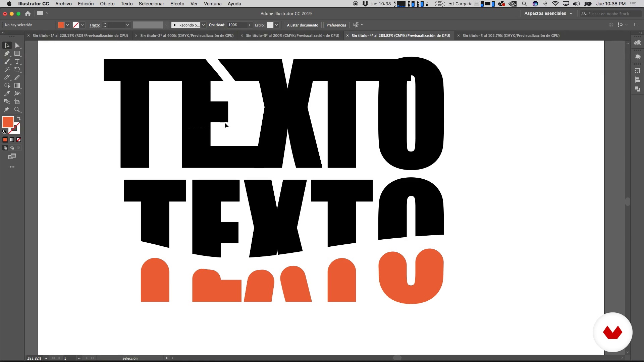The width and height of the screenshot is (644, 362).
Task: Open Edit Toolbar three dots
Action: [12, 167]
